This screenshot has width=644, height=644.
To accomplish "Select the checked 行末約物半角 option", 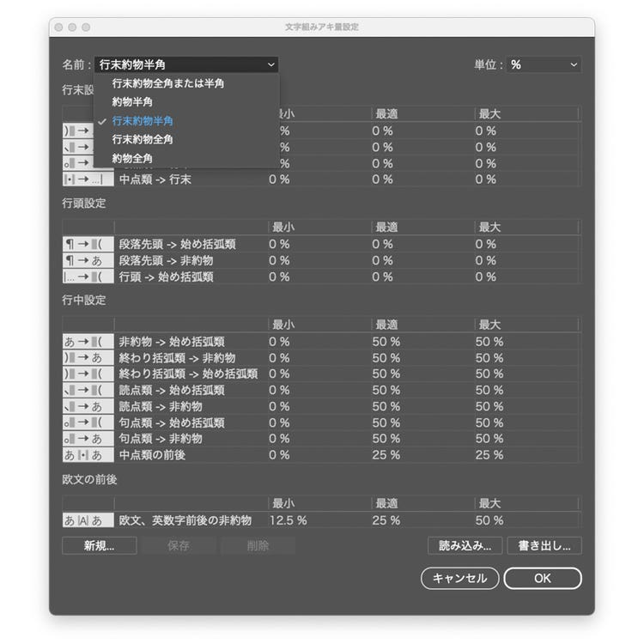I will click(x=143, y=121).
